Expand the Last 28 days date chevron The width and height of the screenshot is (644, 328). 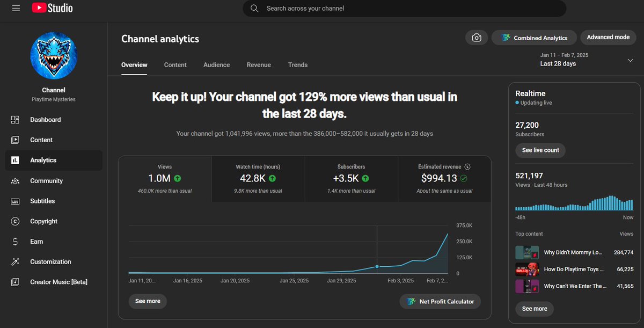(x=631, y=60)
